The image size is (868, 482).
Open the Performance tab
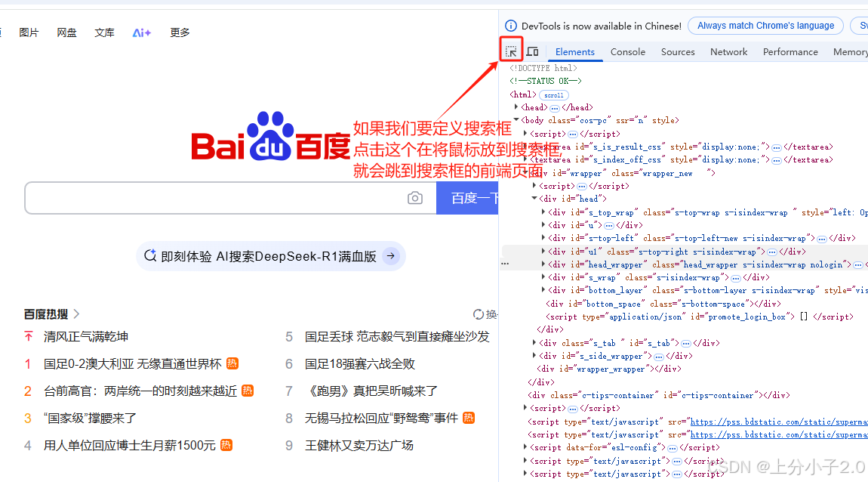(x=790, y=51)
